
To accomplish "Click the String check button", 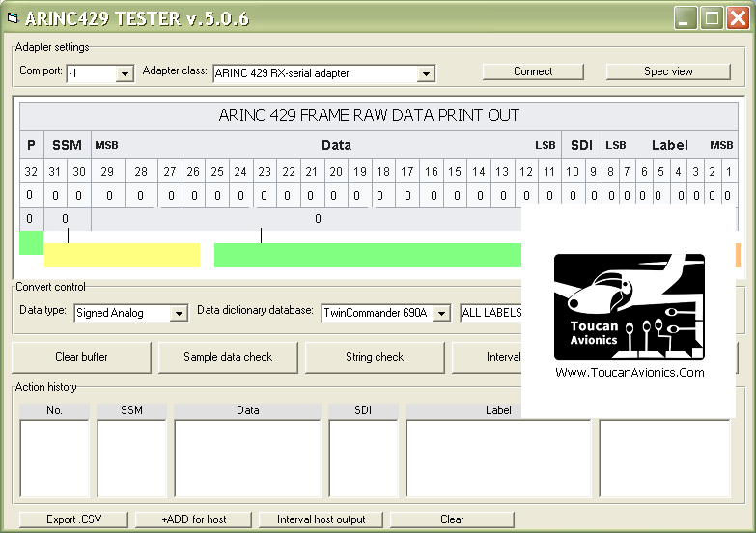I will 375,357.
